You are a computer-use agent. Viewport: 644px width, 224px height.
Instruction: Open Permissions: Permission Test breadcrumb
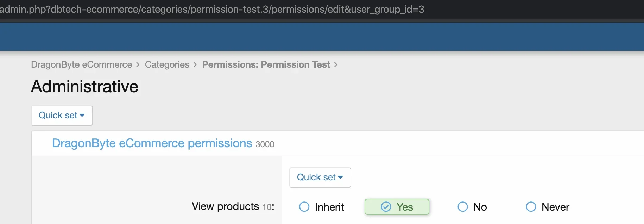(x=266, y=64)
